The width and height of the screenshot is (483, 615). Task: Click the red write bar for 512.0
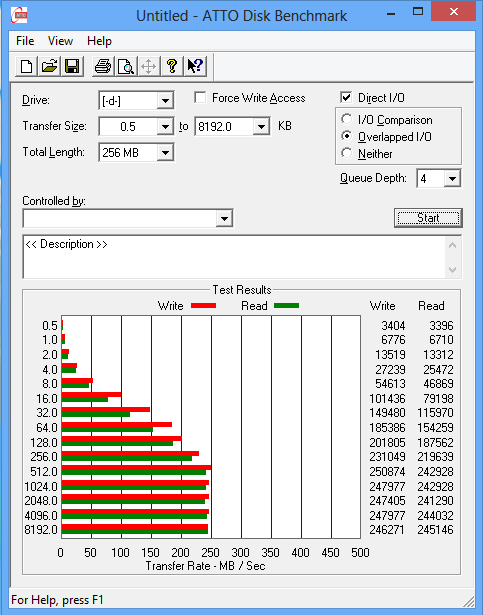[x=137, y=468]
